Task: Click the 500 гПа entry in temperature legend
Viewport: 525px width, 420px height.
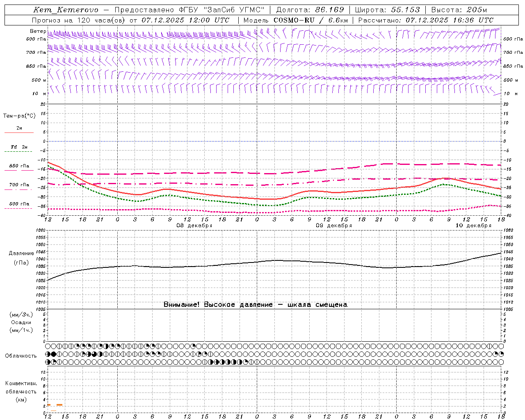Action: pos(19,204)
